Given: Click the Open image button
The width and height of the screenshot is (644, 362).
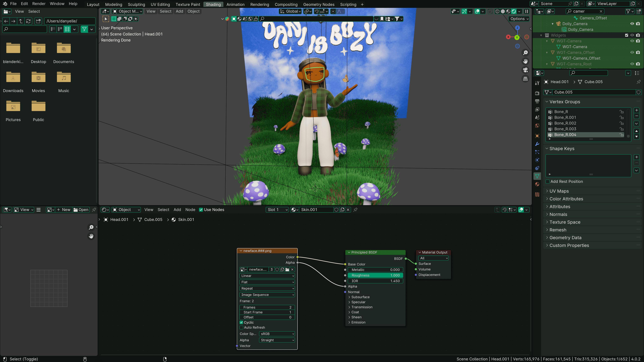Looking at the screenshot, I should pyautogui.click(x=81, y=210).
